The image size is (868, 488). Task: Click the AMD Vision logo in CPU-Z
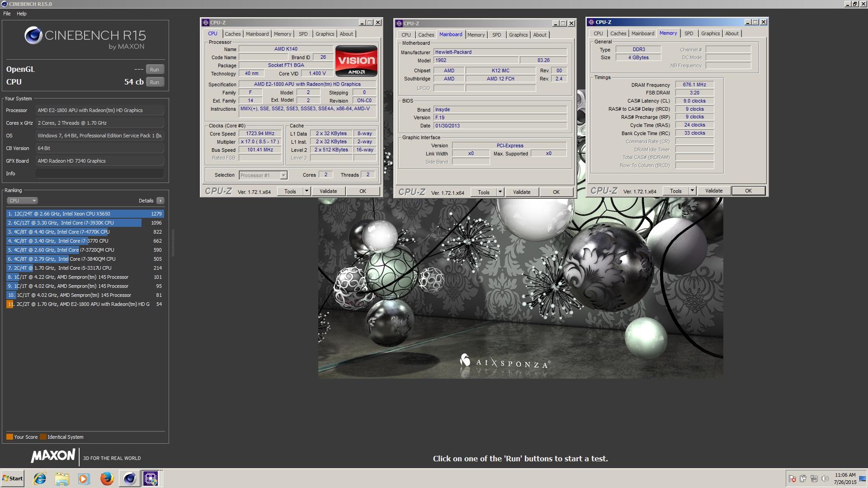click(356, 61)
